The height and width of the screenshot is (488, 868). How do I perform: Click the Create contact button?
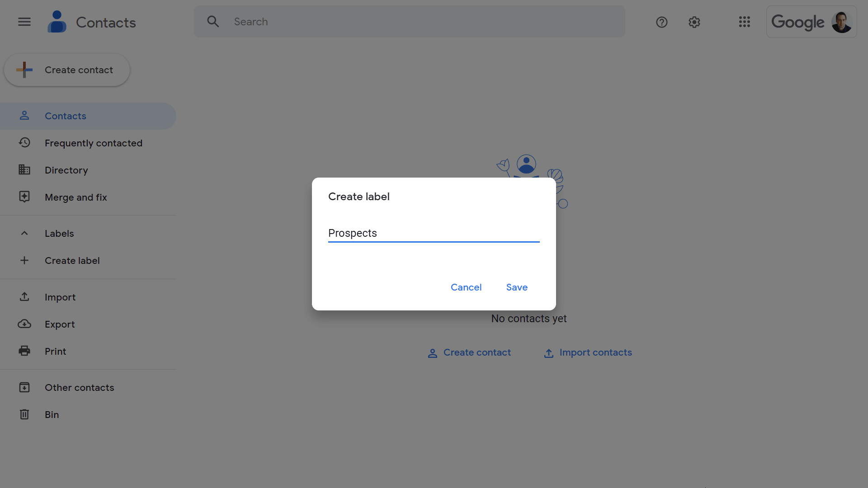tap(67, 70)
